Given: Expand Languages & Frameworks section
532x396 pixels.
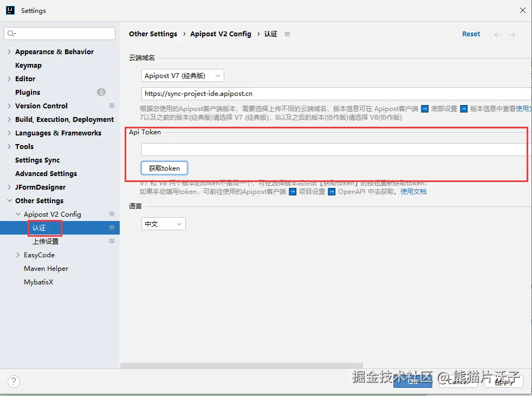Looking at the screenshot, I should point(9,133).
